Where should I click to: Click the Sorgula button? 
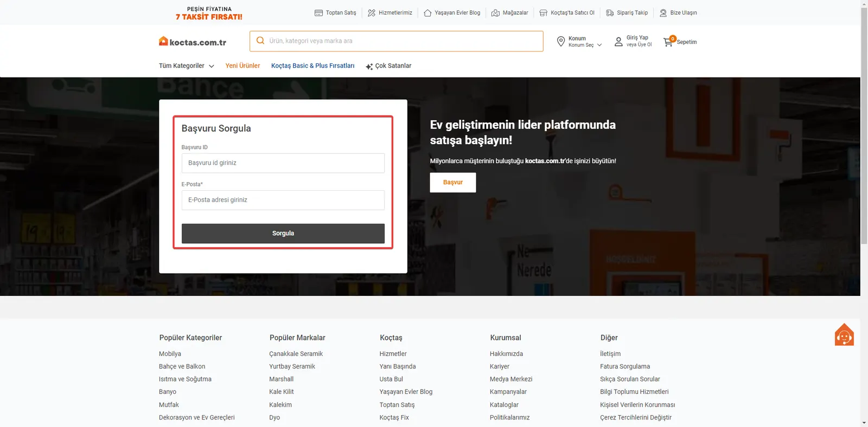(283, 234)
